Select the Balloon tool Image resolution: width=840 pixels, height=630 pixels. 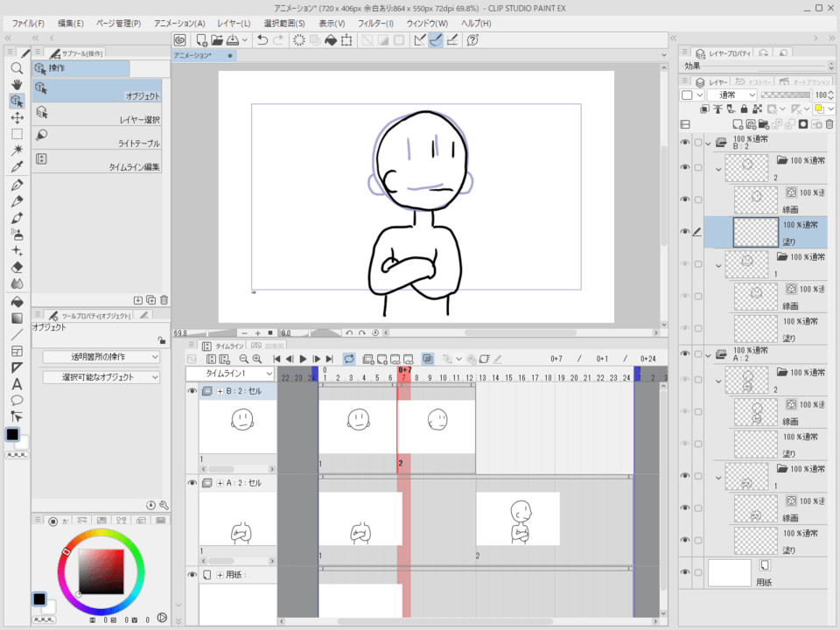pyautogui.click(x=17, y=400)
